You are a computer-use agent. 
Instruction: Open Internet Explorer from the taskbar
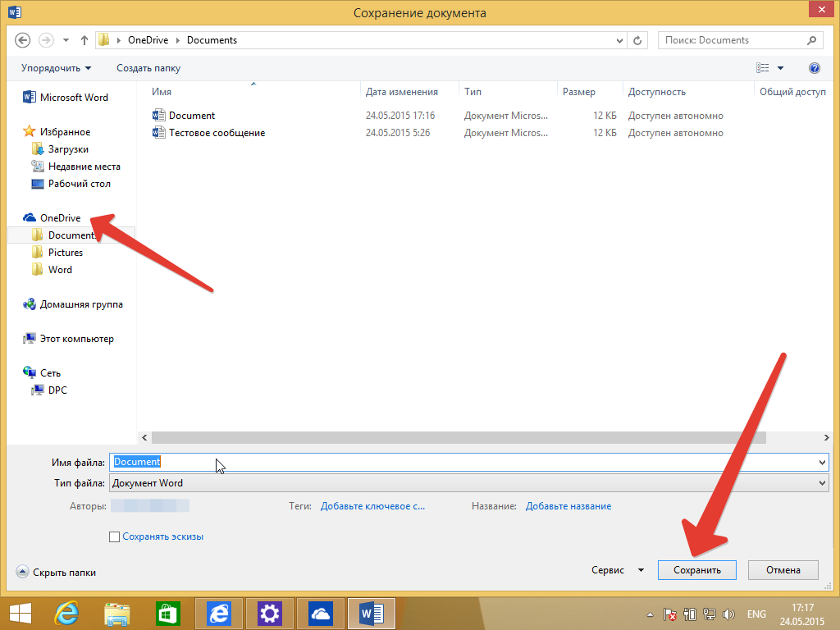(x=66, y=613)
